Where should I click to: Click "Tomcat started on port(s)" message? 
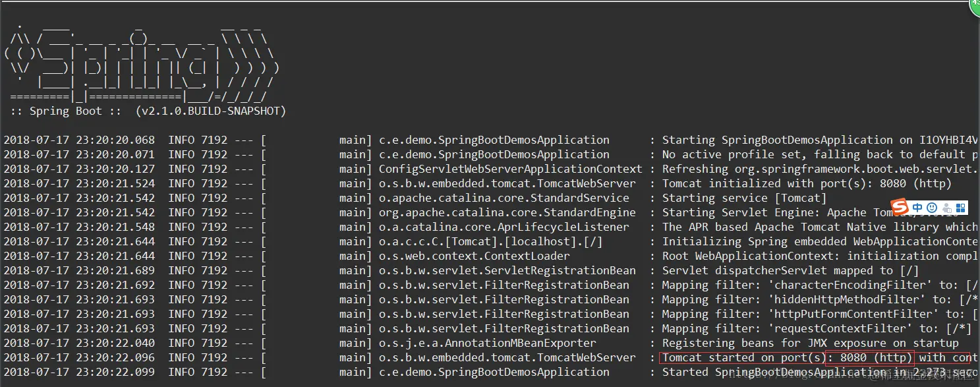(x=744, y=357)
